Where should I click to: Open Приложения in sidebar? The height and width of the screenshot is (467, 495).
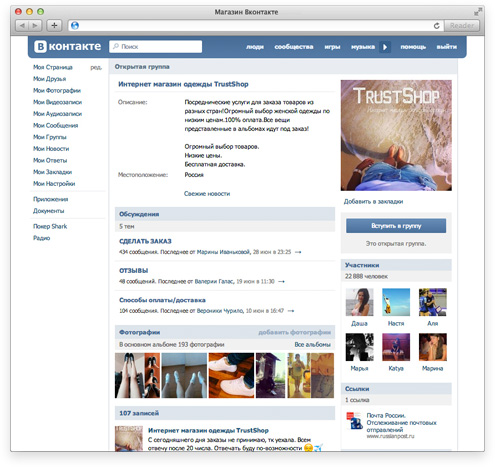pyautogui.click(x=50, y=199)
